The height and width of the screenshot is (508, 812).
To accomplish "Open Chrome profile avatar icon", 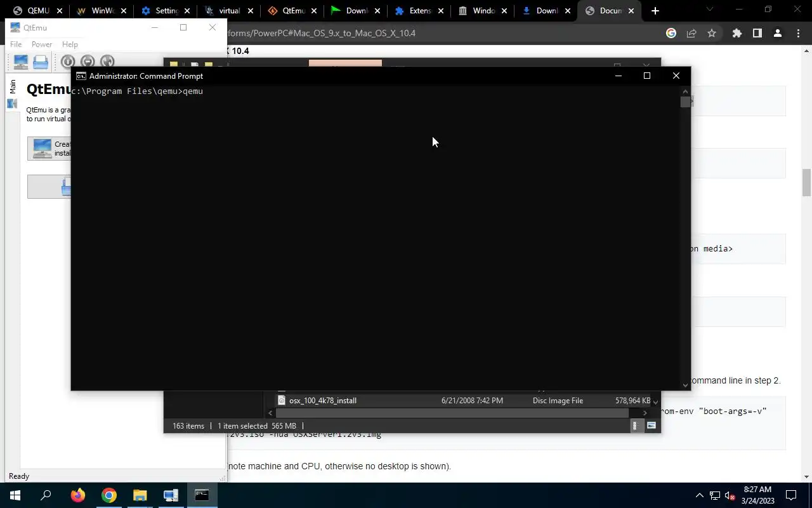I will click(x=777, y=33).
